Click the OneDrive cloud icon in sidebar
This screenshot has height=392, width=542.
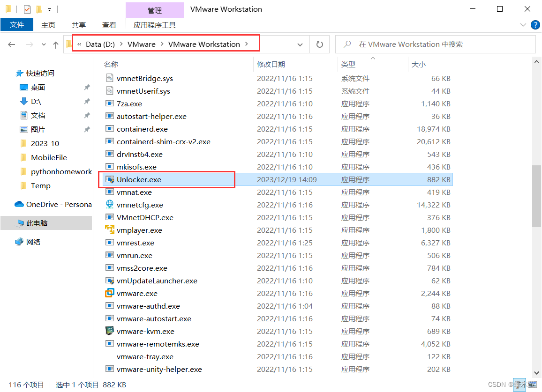[x=19, y=204]
